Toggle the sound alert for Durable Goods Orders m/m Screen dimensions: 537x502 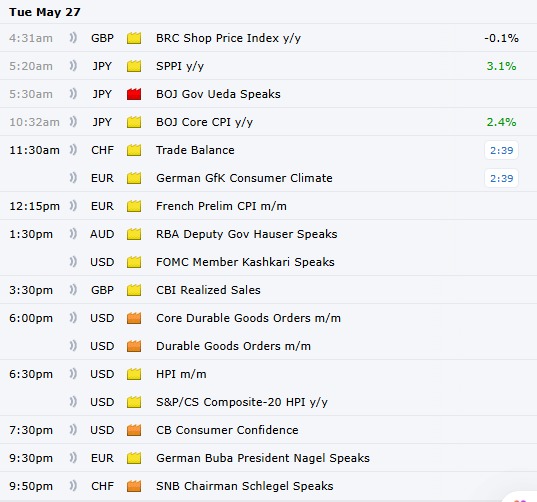73,346
